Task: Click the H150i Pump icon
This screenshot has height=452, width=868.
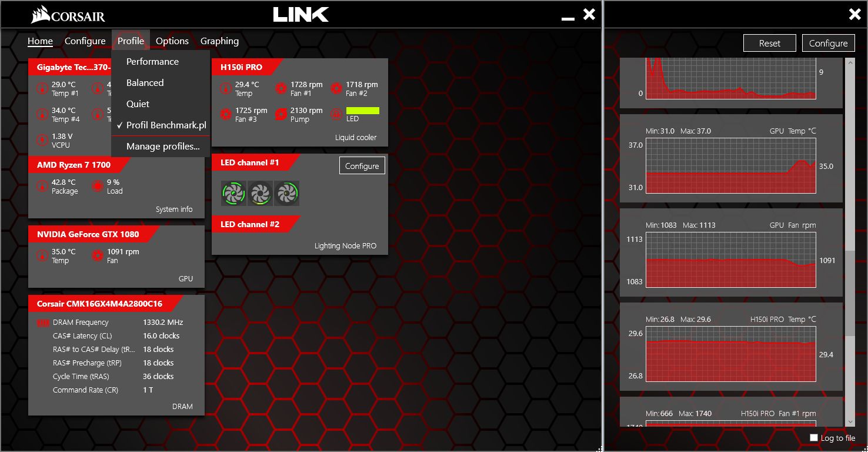Action: 281,114
